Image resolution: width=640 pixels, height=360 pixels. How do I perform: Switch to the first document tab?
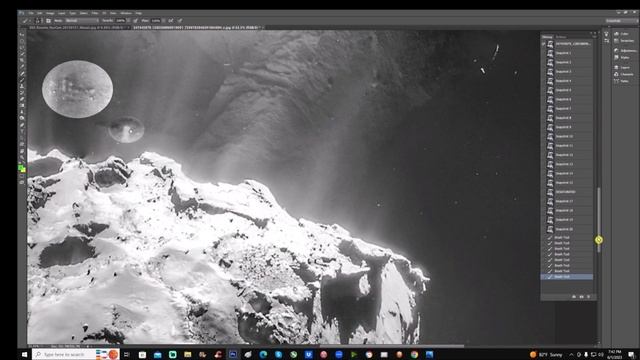[x=78, y=27]
